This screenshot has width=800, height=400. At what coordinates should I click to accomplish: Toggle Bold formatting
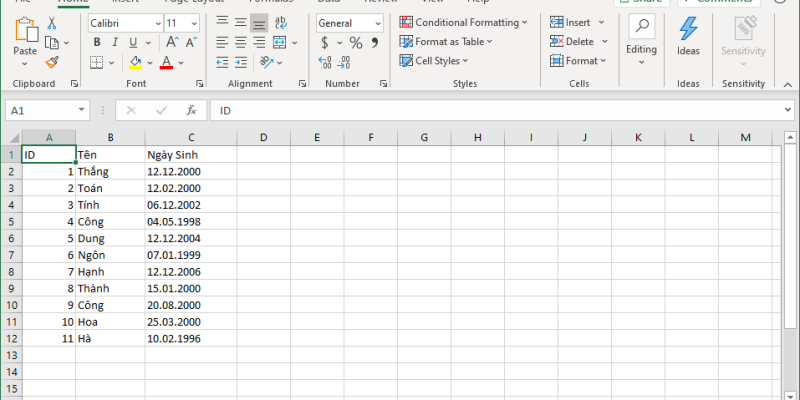coord(97,43)
